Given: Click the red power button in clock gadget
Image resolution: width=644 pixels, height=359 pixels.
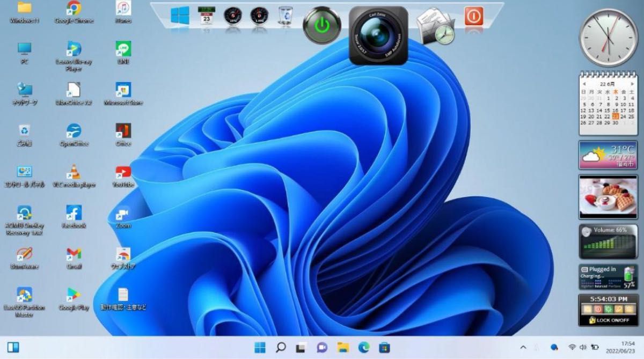Looking at the screenshot, I should (597, 310).
